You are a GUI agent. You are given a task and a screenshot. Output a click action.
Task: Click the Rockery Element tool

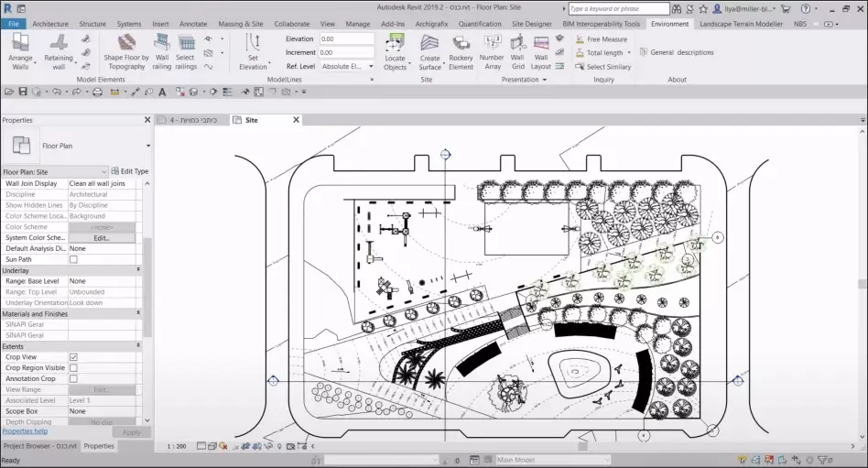tap(461, 51)
